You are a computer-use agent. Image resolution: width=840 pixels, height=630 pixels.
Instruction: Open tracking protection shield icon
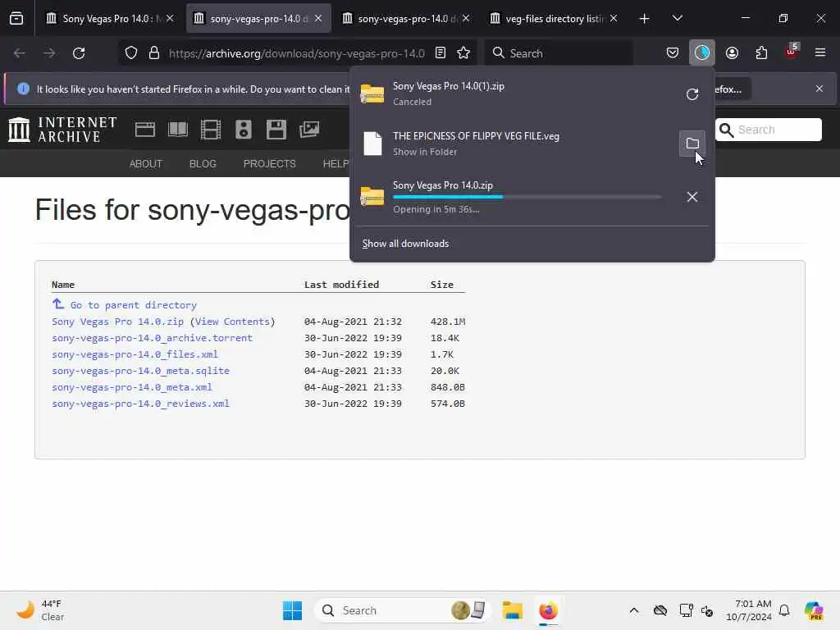[131, 53]
